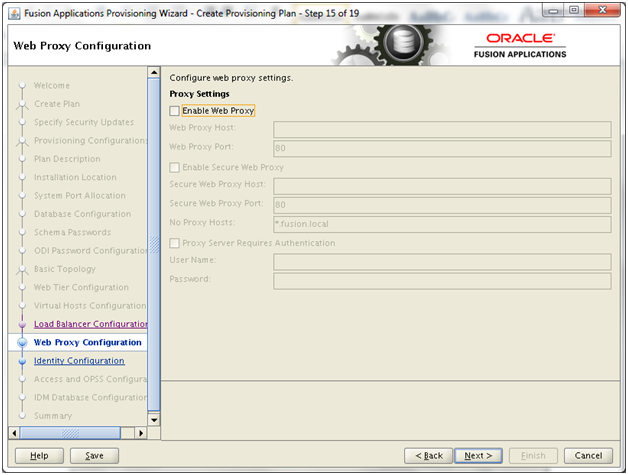Select the Schema Passwords step

[72, 232]
